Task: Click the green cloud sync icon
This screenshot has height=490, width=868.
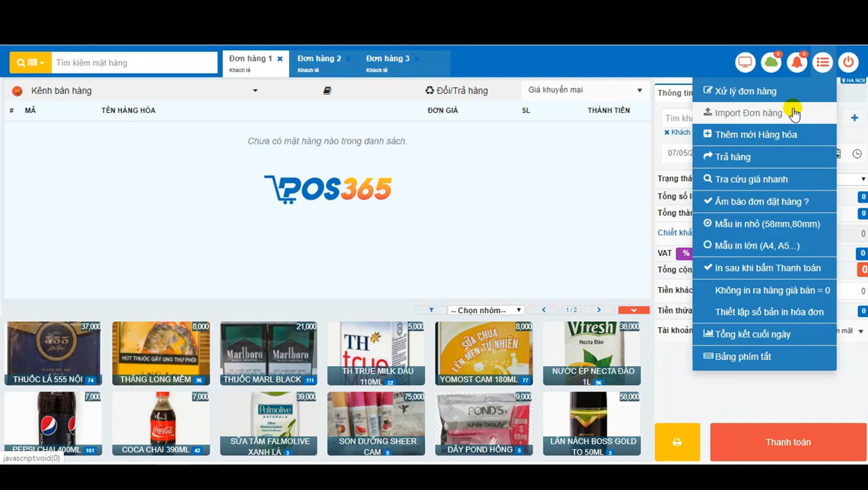Action: pos(771,62)
